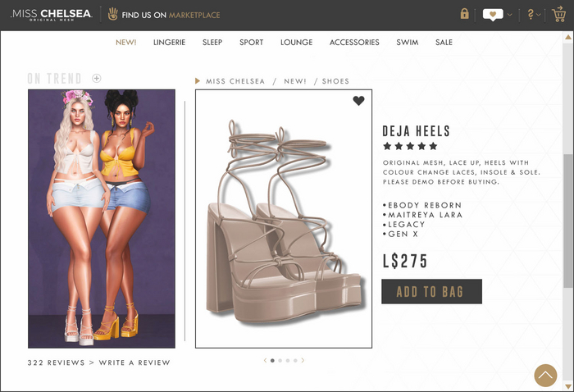Select the last image carousel dot

point(295,361)
